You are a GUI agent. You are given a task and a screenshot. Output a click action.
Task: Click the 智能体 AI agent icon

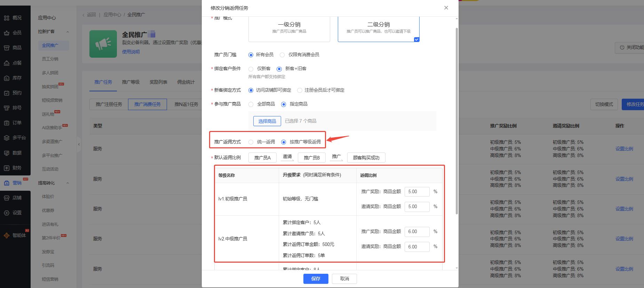tap(7, 236)
